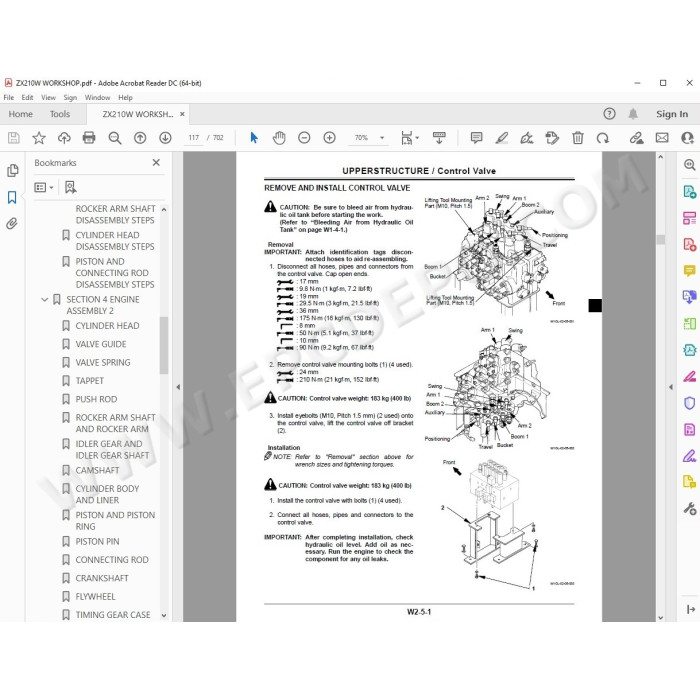
Task: Expand the right tools pane fully
Action: [x=690, y=609]
